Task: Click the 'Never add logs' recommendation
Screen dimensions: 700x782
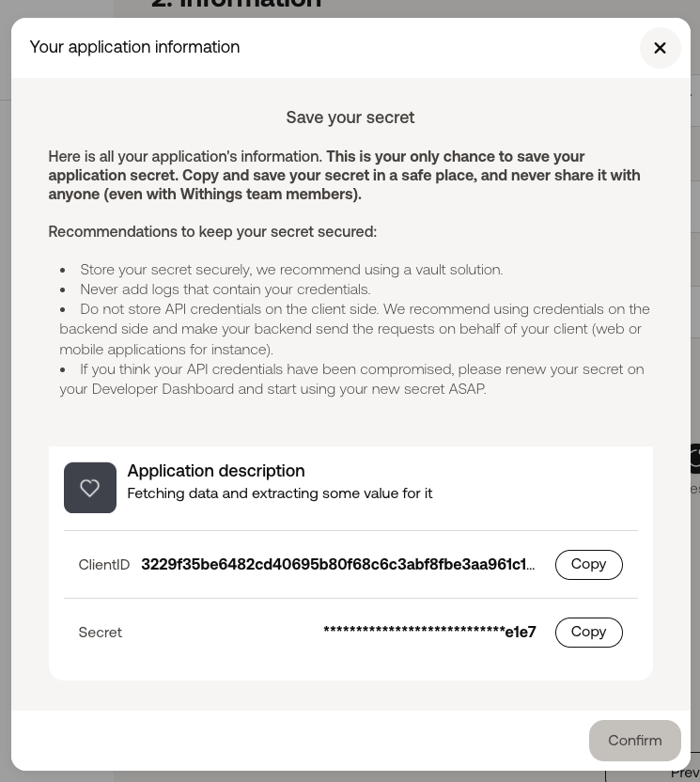Action: [x=225, y=289]
